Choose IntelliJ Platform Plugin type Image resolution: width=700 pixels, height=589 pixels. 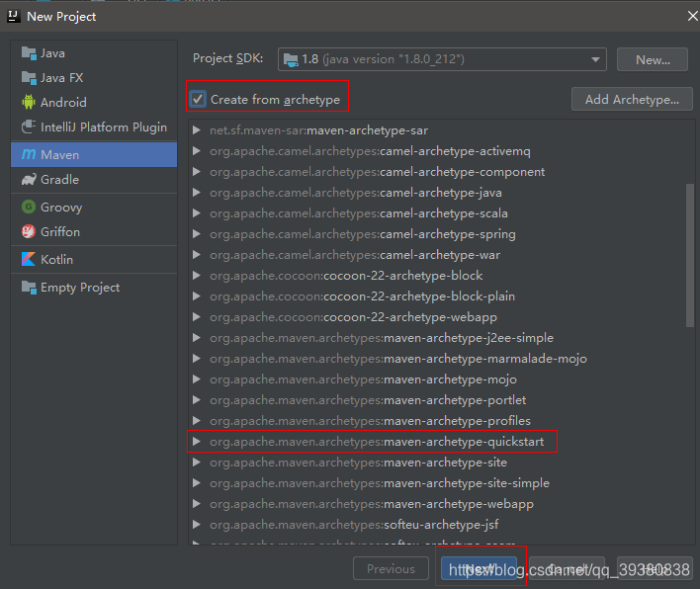(94, 126)
